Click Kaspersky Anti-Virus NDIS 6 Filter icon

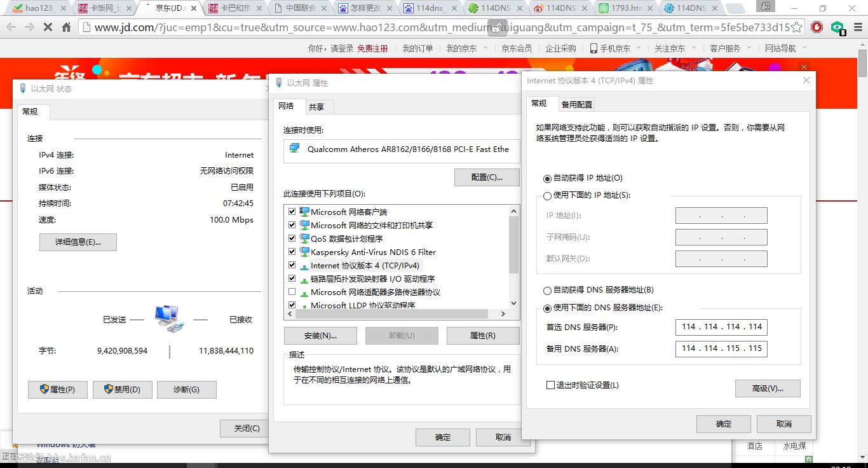[304, 252]
